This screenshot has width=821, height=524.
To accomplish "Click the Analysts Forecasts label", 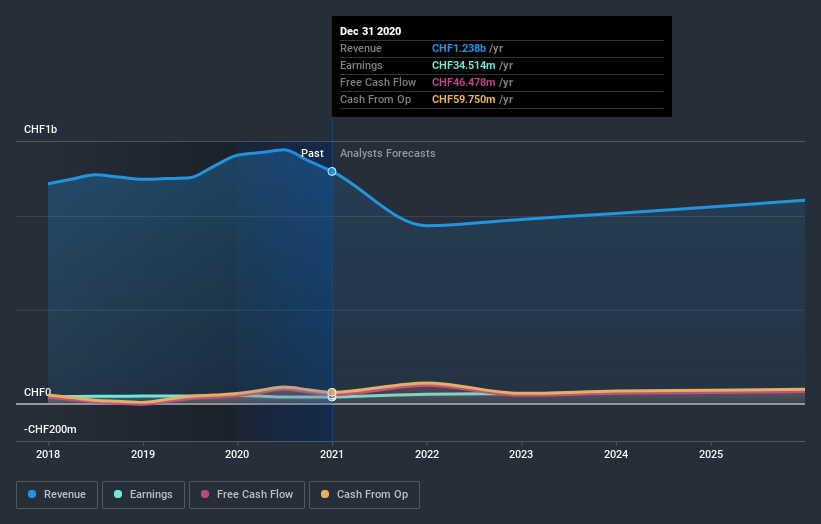I will click(387, 153).
